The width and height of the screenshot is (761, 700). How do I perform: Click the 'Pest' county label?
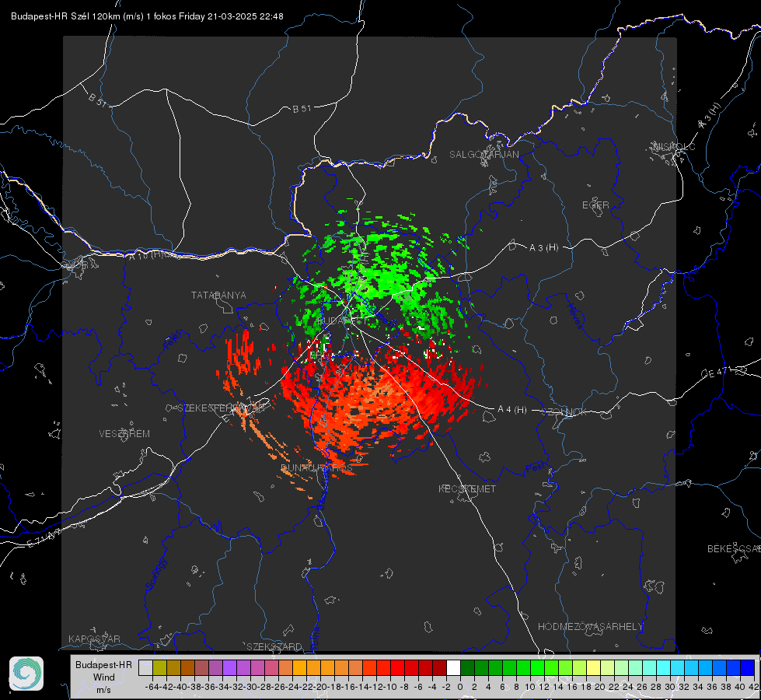[536, 468]
